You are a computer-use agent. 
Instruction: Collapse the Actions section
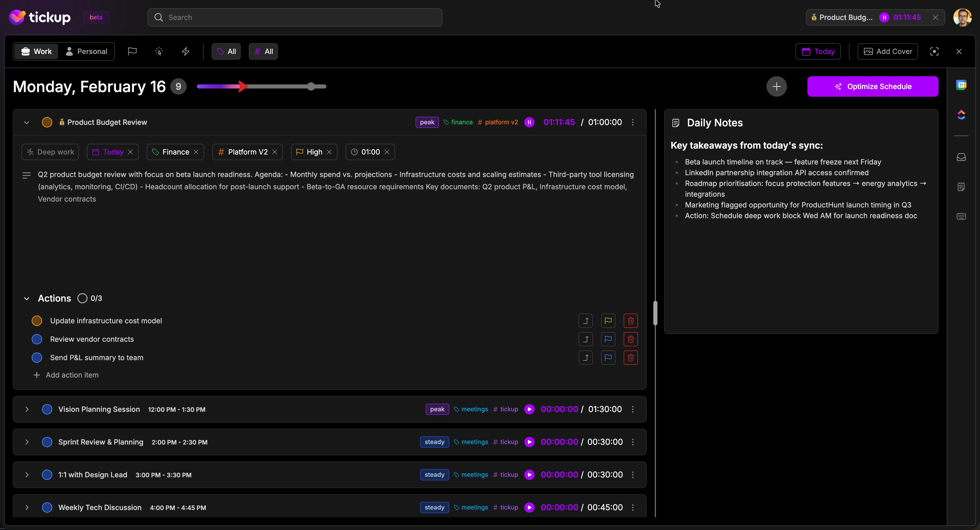pyautogui.click(x=27, y=298)
